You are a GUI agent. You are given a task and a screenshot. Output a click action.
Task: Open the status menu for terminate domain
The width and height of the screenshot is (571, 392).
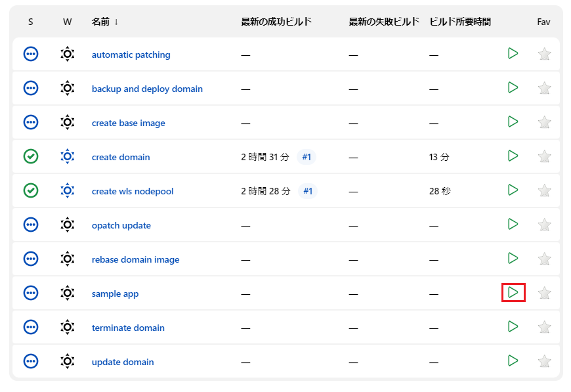point(31,327)
